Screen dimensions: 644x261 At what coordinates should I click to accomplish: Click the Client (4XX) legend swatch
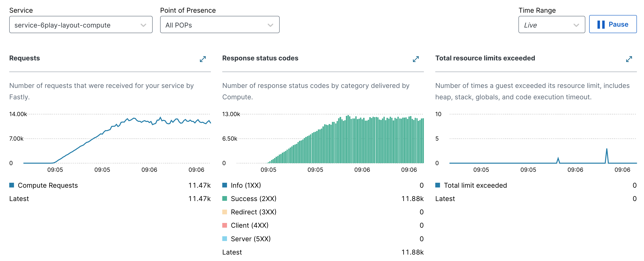(x=224, y=225)
